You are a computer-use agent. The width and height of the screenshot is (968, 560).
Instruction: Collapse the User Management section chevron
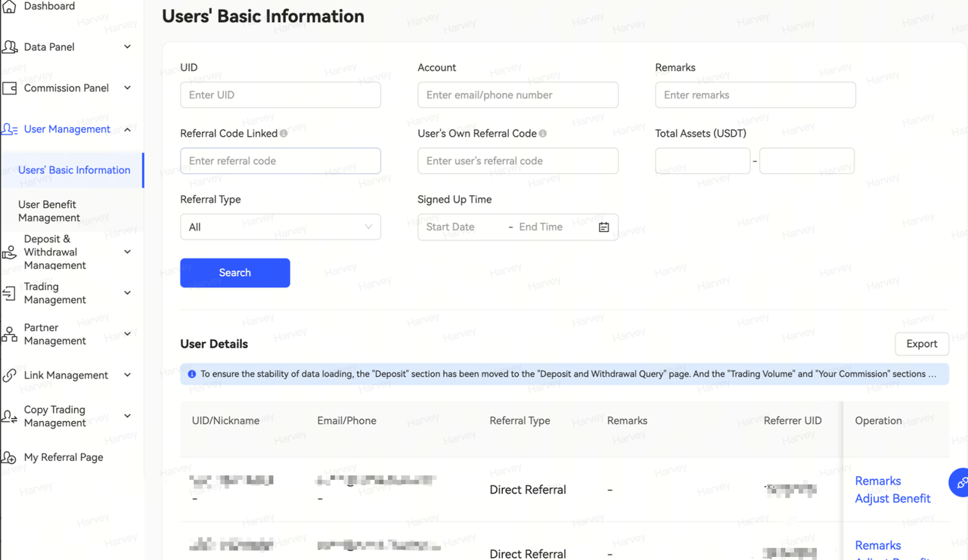coord(127,129)
